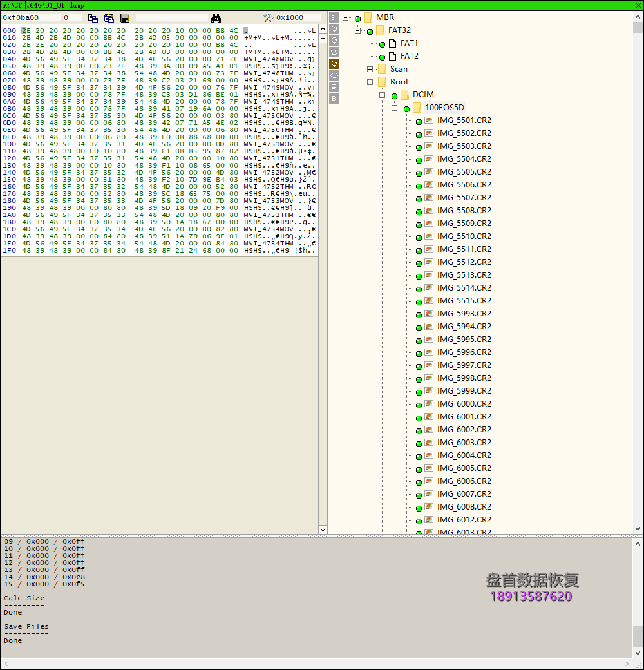Image resolution: width=644 pixels, height=670 pixels.
Task: Click the hammer and wrench tools icon
Action: pyautogui.click(x=268, y=17)
